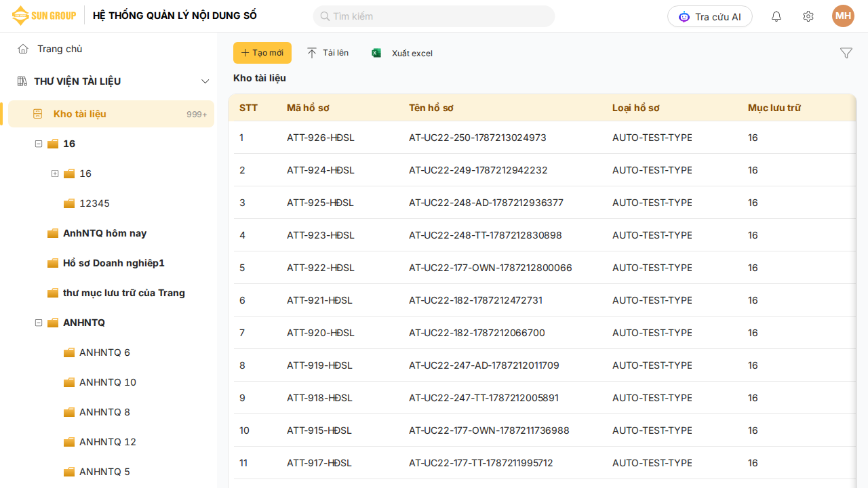Viewport: 868px width, 488px height.
Task: Click the AI robot icon in Tra cứu AI
Action: [x=684, y=16]
